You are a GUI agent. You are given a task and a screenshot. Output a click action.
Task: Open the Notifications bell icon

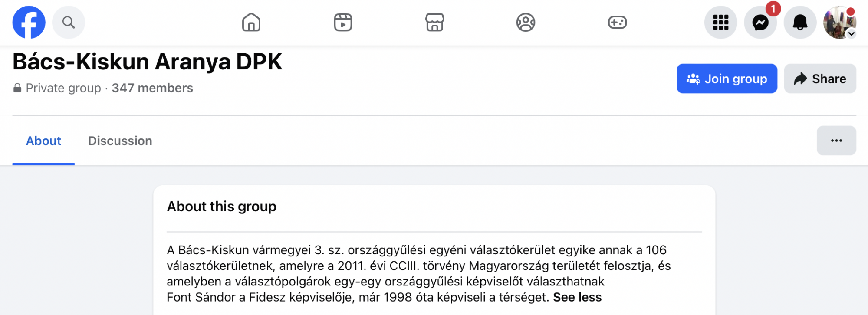pyautogui.click(x=800, y=22)
